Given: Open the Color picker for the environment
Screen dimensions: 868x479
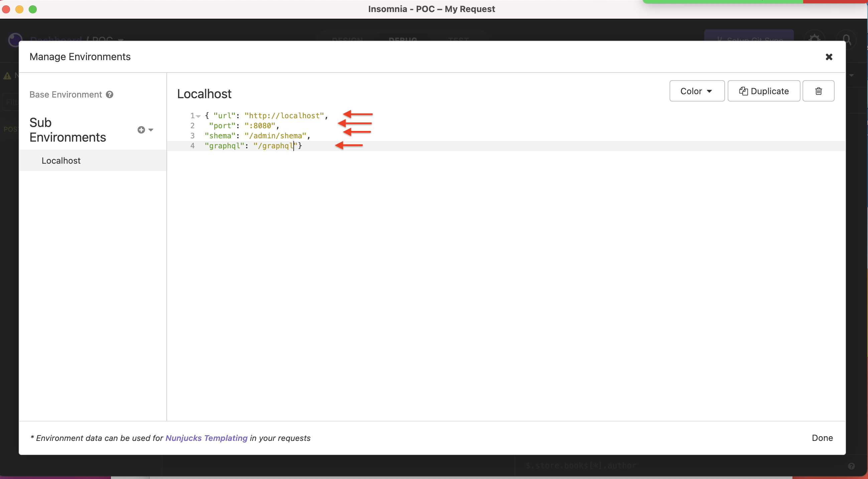Looking at the screenshot, I should pos(697,91).
